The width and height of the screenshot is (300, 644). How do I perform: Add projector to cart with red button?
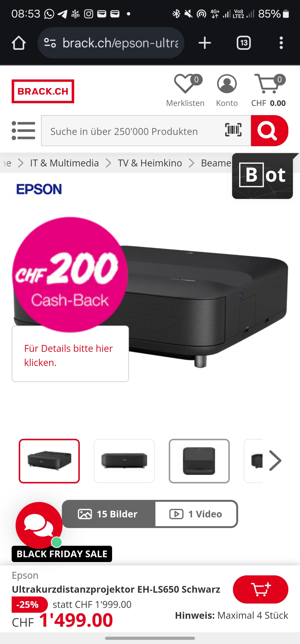click(x=260, y=589)
